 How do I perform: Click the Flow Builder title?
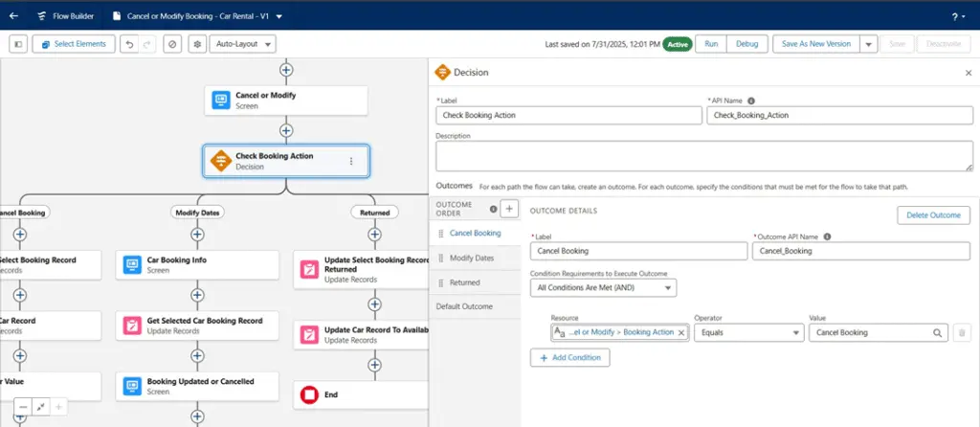pos(73,17)
